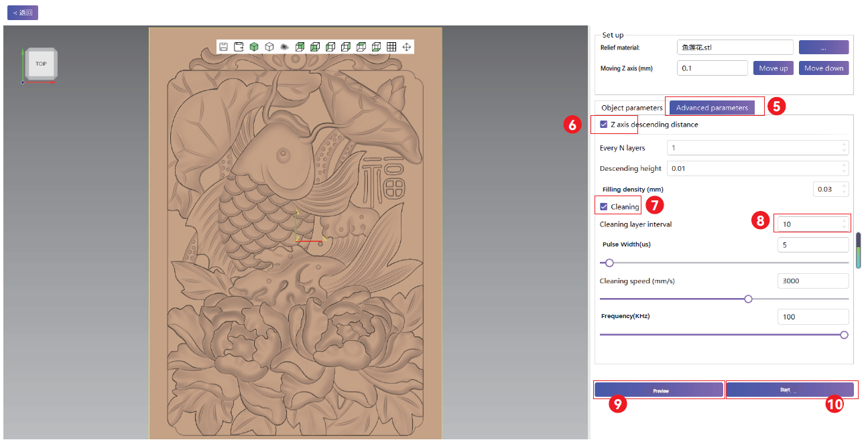This screenshot has height=442, width=868.
Task: Open the Advanced parameters tab
Action: click(x=712, y=108)
